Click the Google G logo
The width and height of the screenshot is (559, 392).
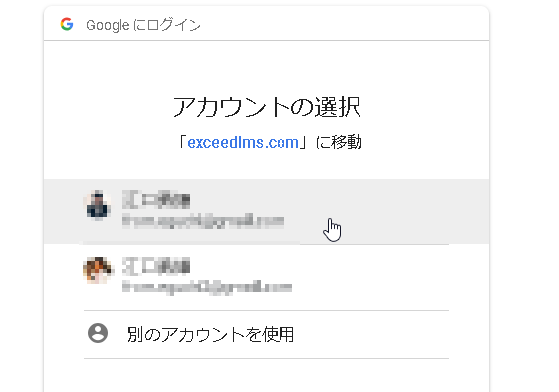pyautogui.click(x=67, y=24)
